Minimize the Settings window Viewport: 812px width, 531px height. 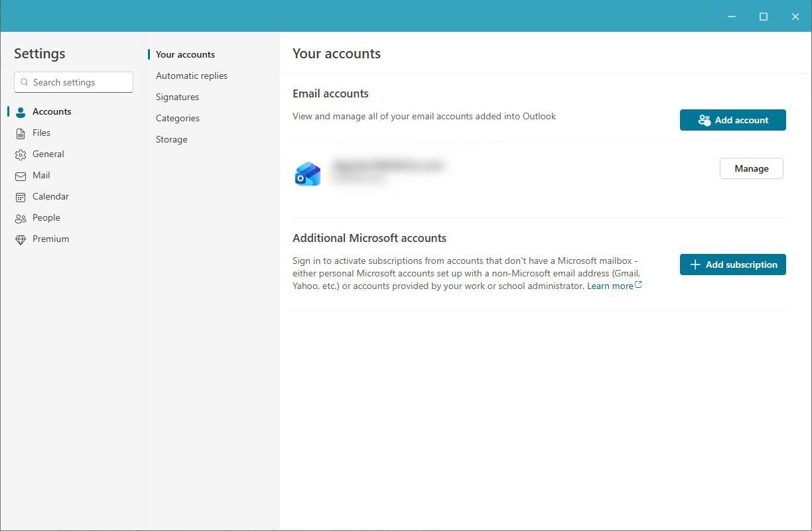point(732,17)
